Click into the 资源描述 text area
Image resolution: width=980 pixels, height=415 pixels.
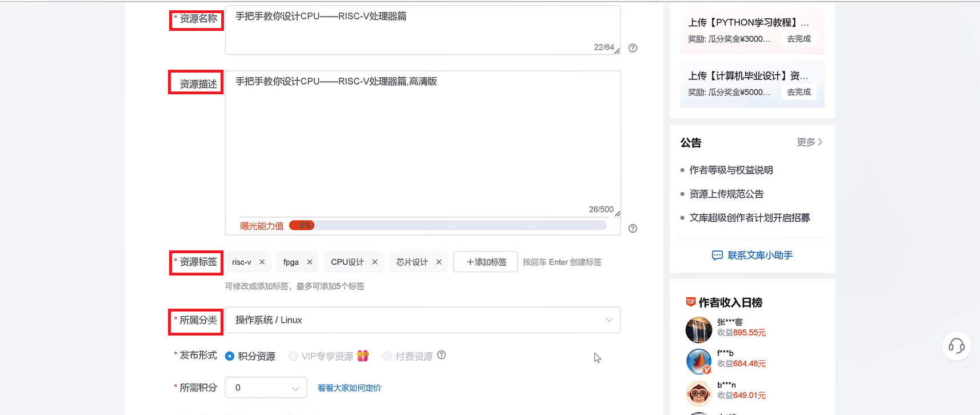tap(423, 143)
